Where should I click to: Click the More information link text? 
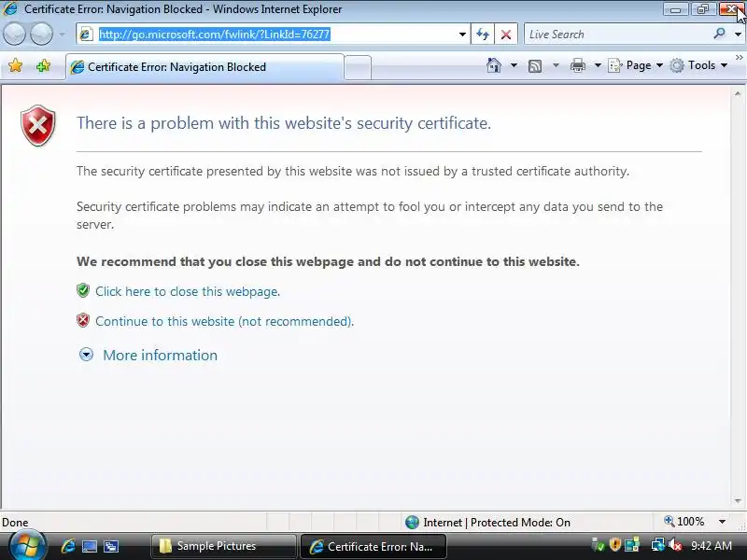[160, 356]
